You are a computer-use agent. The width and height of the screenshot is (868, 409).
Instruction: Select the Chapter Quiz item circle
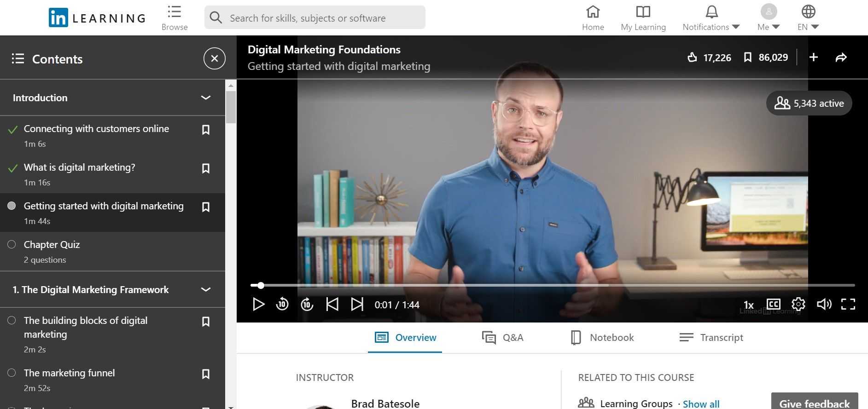[x=12, y=245]
